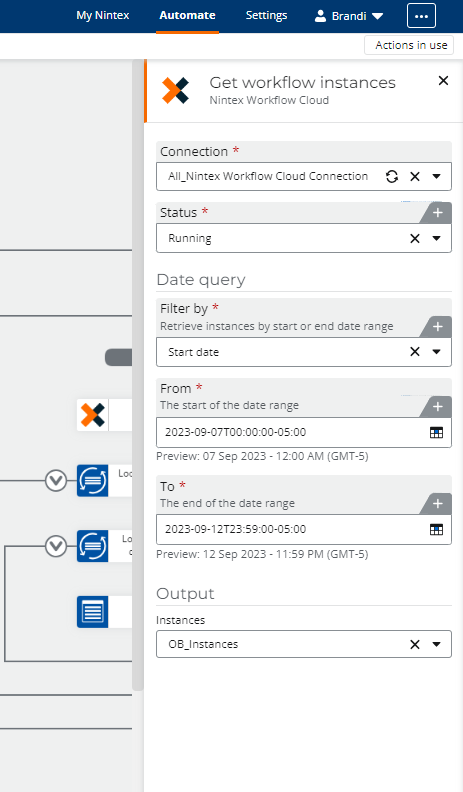The height and width of the screenshot is (792, 463).
Task: Open the calendar picker for To date
Action: pyautogui.click(x=436, y=529)
